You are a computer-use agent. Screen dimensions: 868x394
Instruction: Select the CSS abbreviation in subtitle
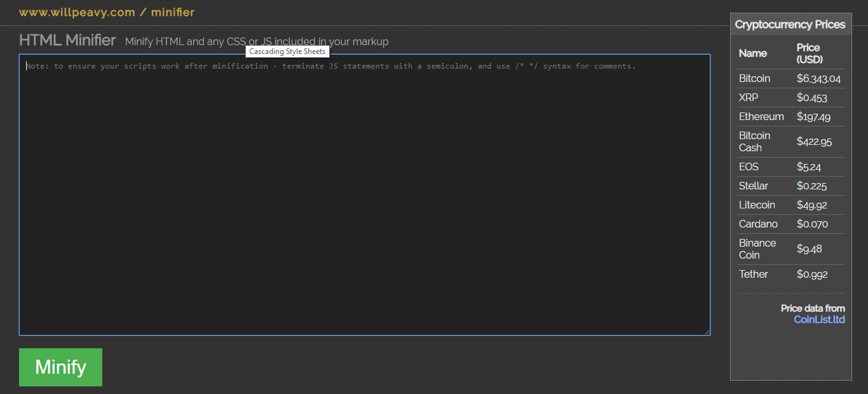pos(236,42)
